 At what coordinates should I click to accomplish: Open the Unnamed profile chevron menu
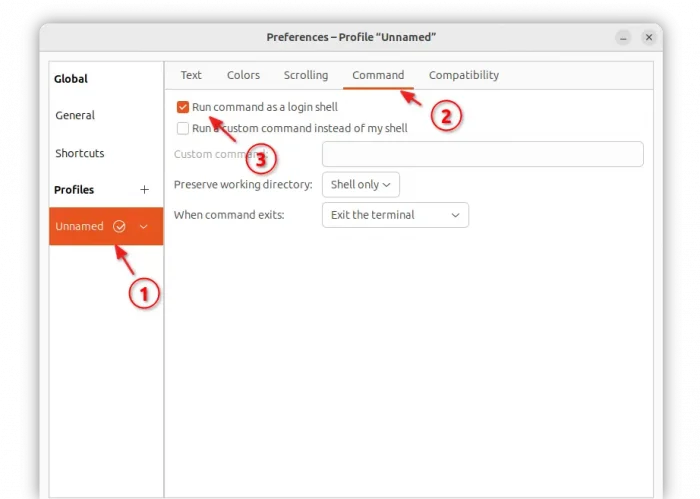144,227
